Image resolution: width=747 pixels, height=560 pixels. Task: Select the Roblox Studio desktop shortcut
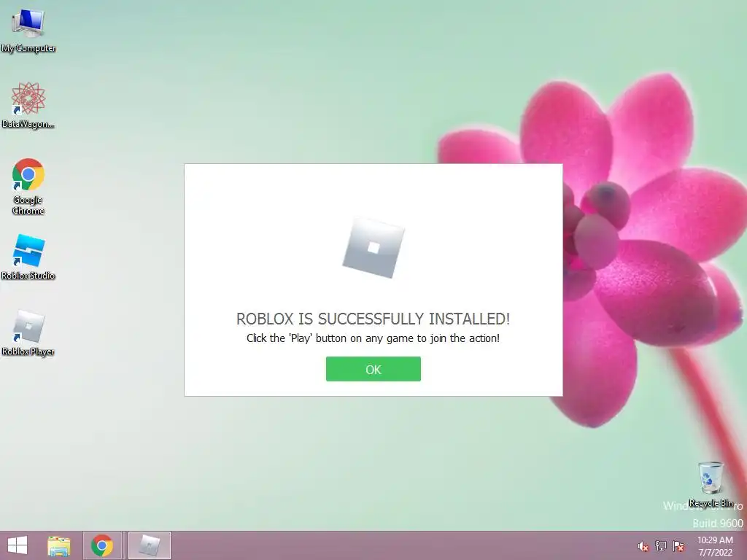click(28, 257)
